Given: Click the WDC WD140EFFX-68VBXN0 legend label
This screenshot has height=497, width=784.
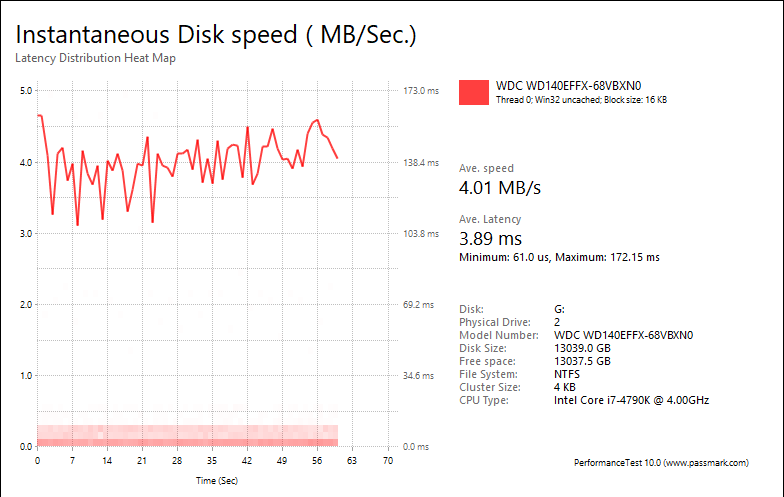Looking at the screenshot, I should 566,86.
